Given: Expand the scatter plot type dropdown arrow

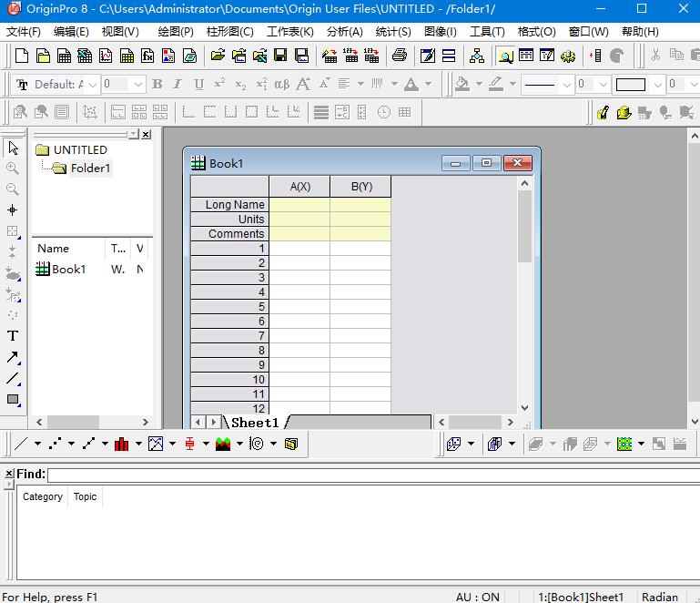Looking at the screenshot, I should pyautogui.click(x=71, y=444).
